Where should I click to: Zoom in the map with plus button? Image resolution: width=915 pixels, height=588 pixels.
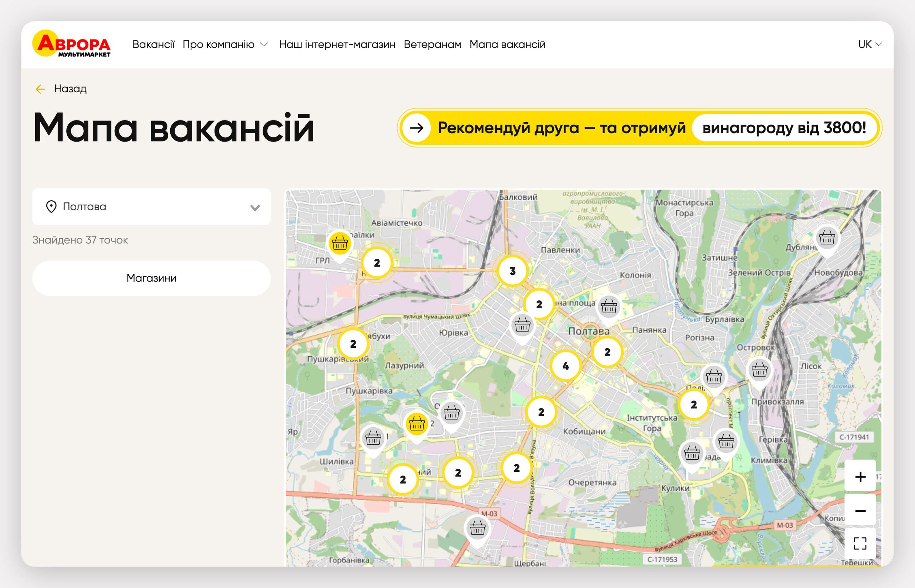click(x=860, y=476)
